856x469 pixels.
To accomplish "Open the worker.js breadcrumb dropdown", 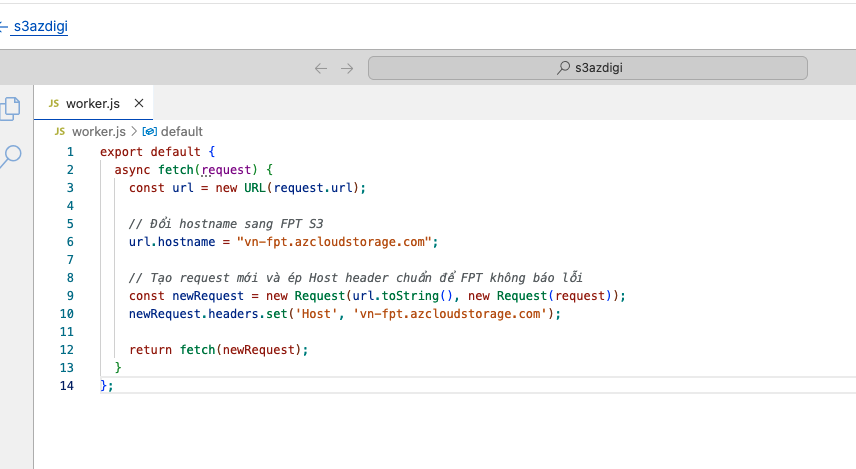I will [x=99, y=131].
